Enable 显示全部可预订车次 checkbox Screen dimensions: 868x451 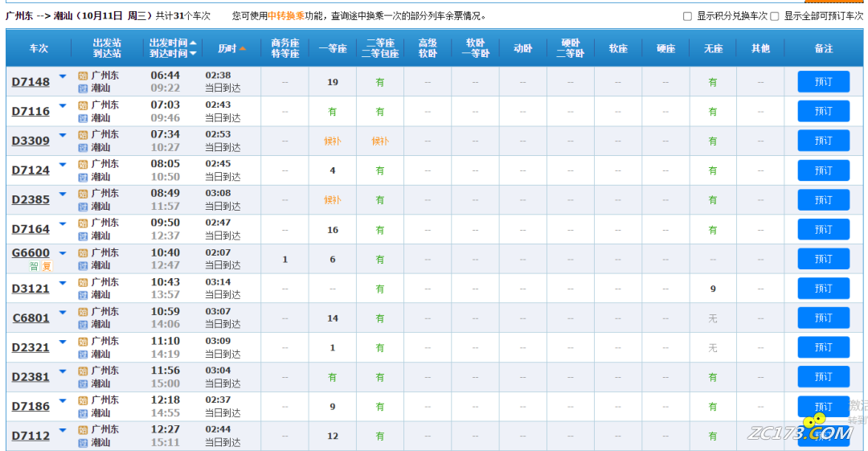point(775,17)
